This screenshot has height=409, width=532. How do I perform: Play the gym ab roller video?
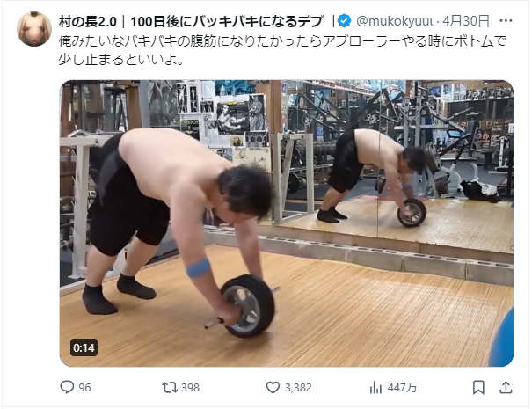coord(287,223)
